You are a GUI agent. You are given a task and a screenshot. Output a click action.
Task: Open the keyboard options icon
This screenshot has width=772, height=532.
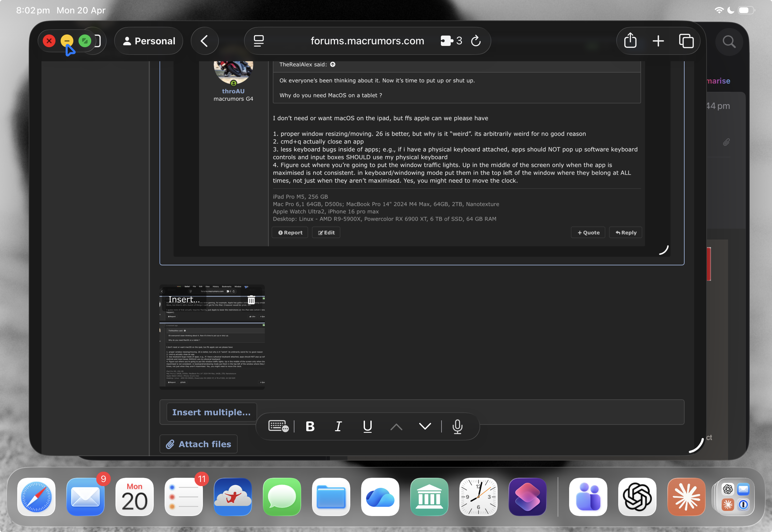click(x=278, y=426)
